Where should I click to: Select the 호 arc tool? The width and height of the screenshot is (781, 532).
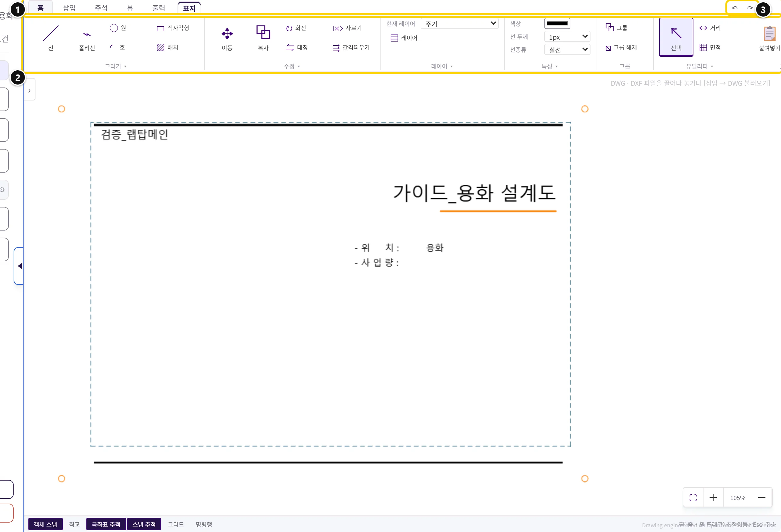[x=117, y=47]
